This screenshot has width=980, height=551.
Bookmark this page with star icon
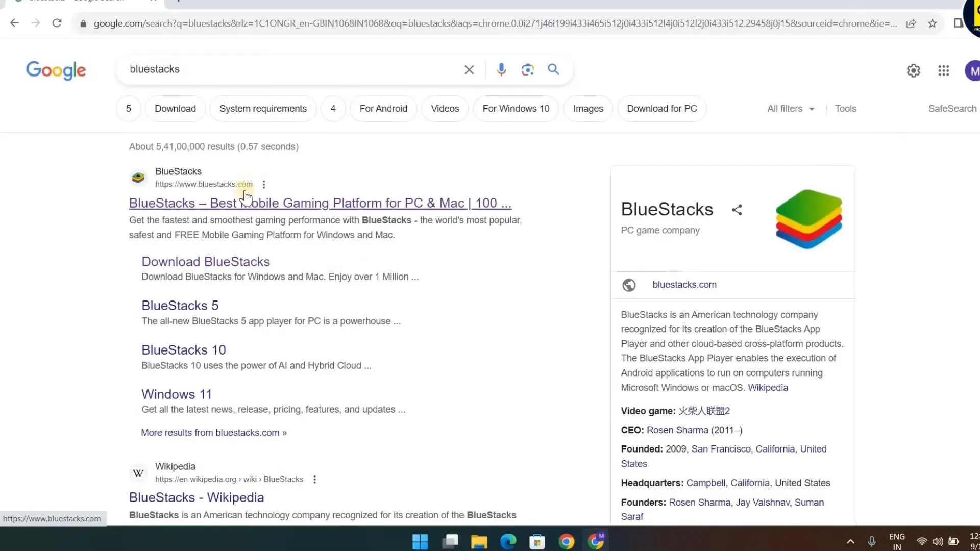coord(932,23)
